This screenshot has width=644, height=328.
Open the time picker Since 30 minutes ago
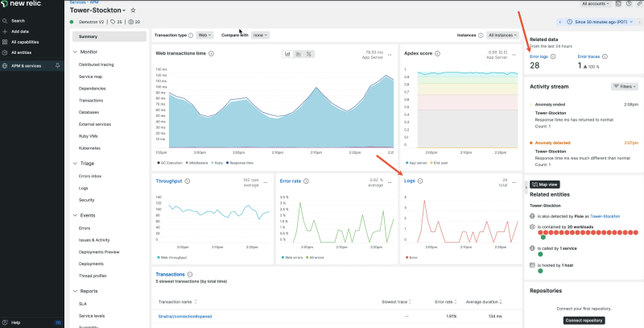tap(597, 21)
